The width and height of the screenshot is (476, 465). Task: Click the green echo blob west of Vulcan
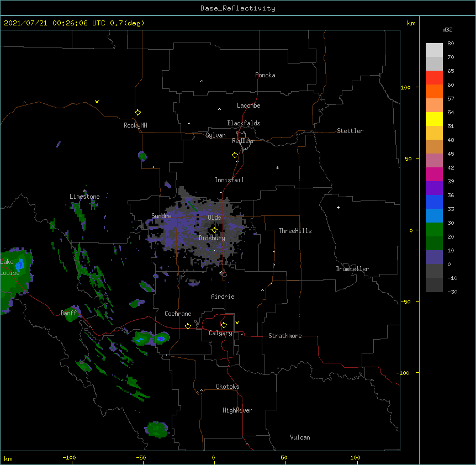pos(157,429)
